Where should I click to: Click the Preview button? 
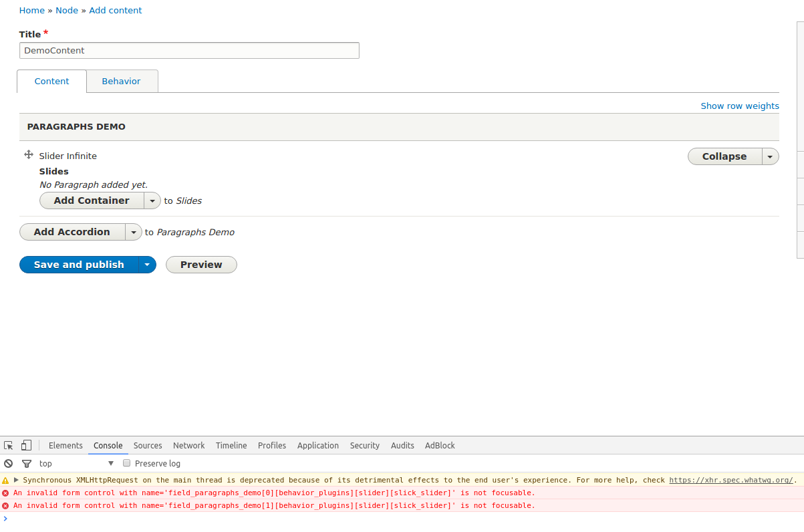(x=201, y=265)
